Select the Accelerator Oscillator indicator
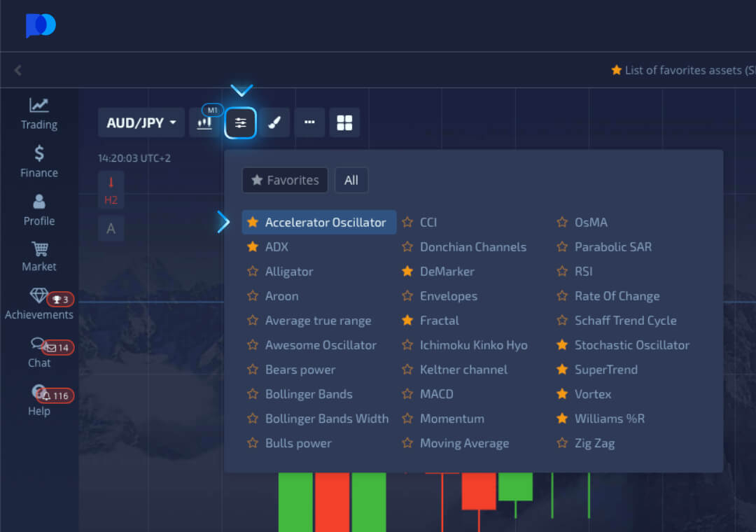The width and height of the screenshot is (756, 532). pyautogui.click(x=325, y=222)
